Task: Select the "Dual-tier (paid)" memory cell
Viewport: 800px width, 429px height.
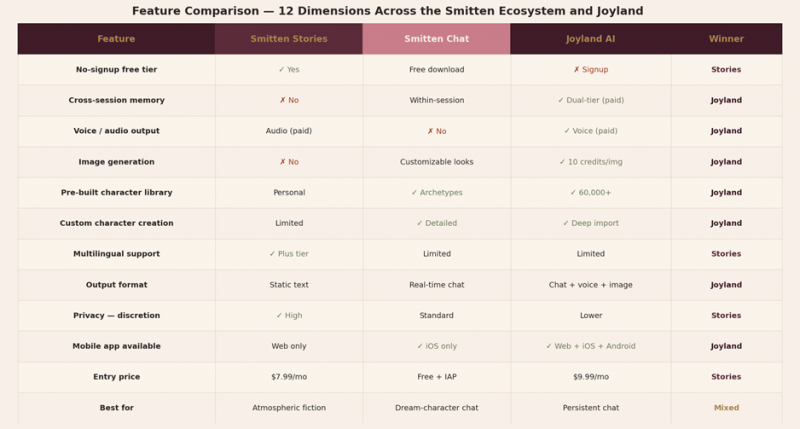Action: [x=590, y=101]
